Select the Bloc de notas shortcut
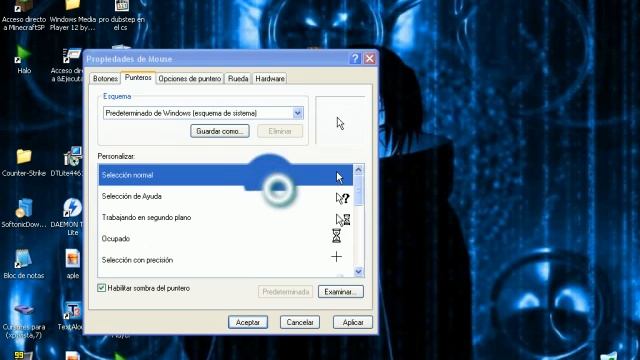640x360 pixels. (24, 264)
